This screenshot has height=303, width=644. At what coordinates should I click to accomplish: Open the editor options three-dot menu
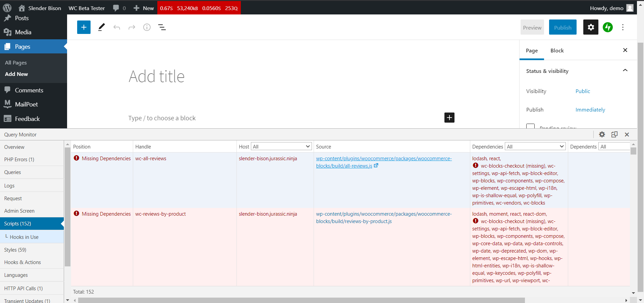pyautogui.click(x=623, y=27)
